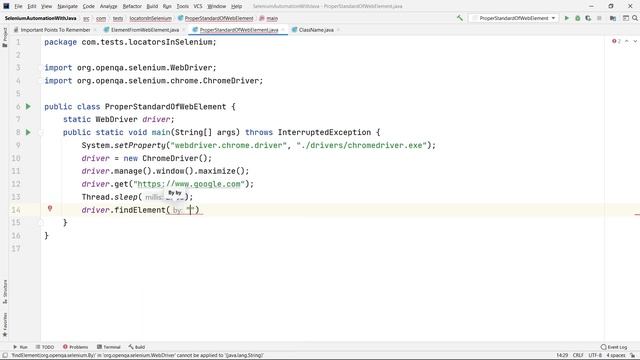Click the run-anything window icon in the toolbar
The image size is (640, 360).
coord(625,18)
